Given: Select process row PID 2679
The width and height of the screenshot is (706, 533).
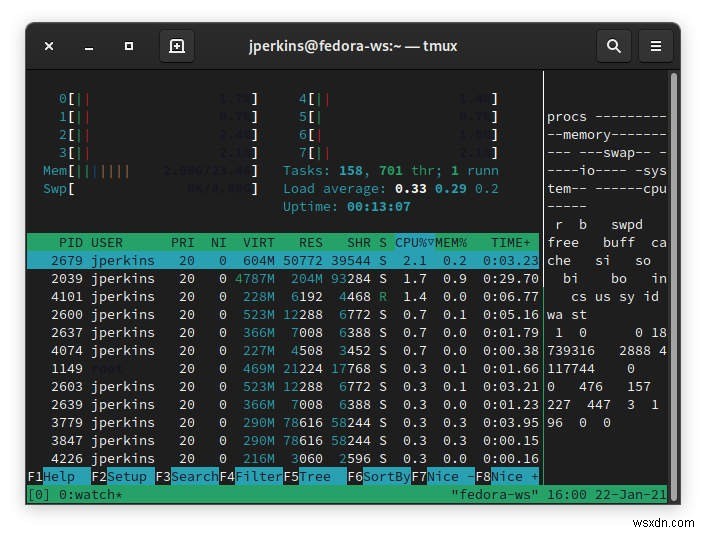Looking at the screenshot, I should [283, 261].
